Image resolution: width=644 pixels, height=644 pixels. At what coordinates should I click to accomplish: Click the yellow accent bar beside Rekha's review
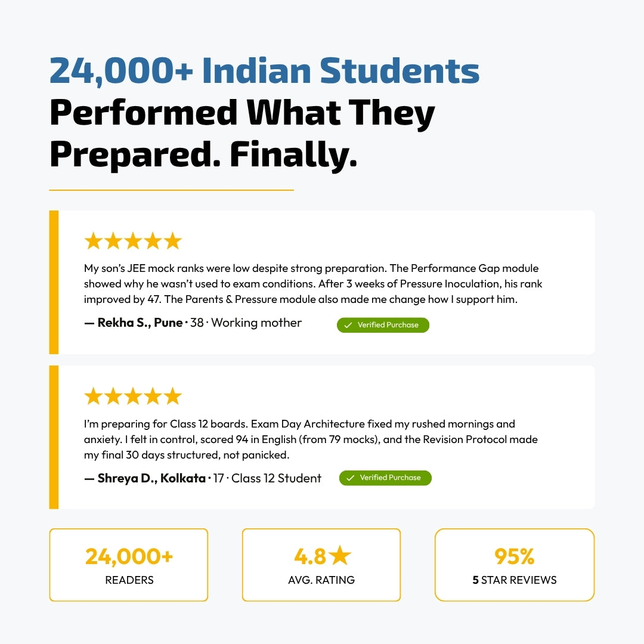(x=54, y=282)
